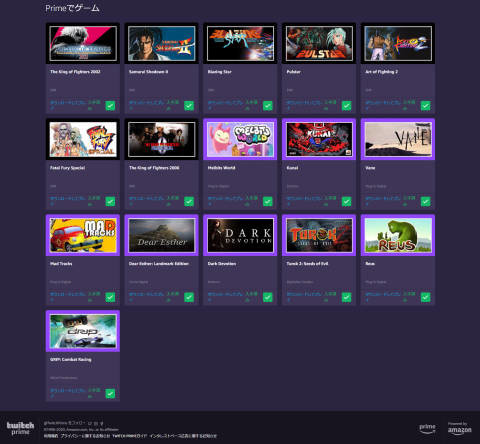Open the Twitch Prime ガイド footer link
Viewport: 480px width, 444px height.
[130, 436]
